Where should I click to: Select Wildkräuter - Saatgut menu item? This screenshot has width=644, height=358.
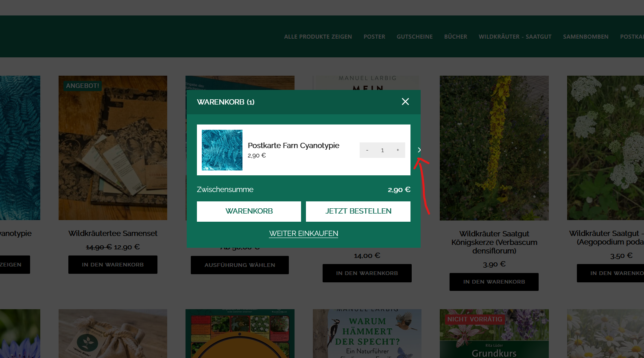click(515, 37)
